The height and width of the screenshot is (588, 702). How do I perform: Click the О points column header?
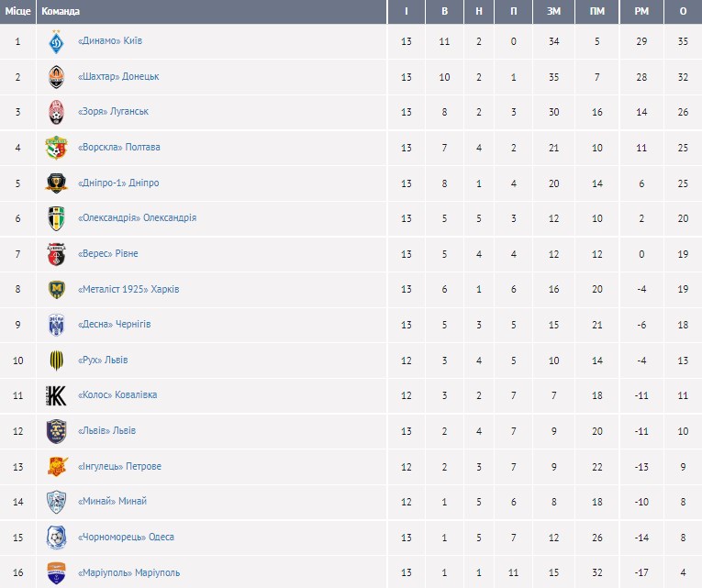[x=682, y=12]
